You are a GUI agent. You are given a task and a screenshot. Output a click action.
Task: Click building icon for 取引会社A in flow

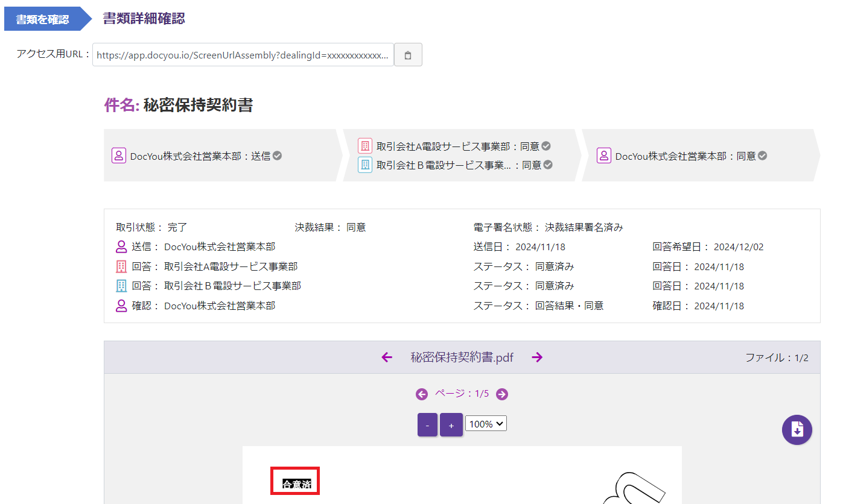coord(364,146)
